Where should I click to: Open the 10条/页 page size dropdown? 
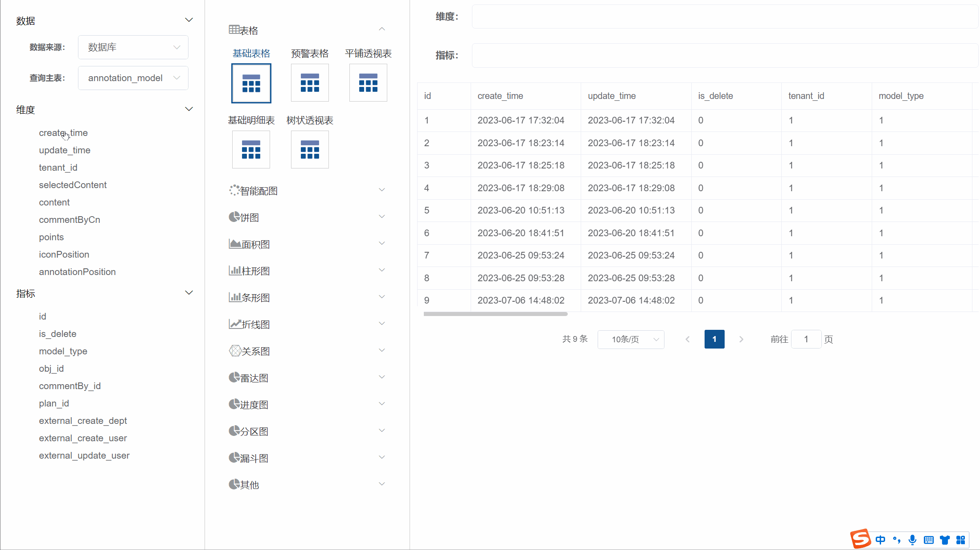coord(631,339)
